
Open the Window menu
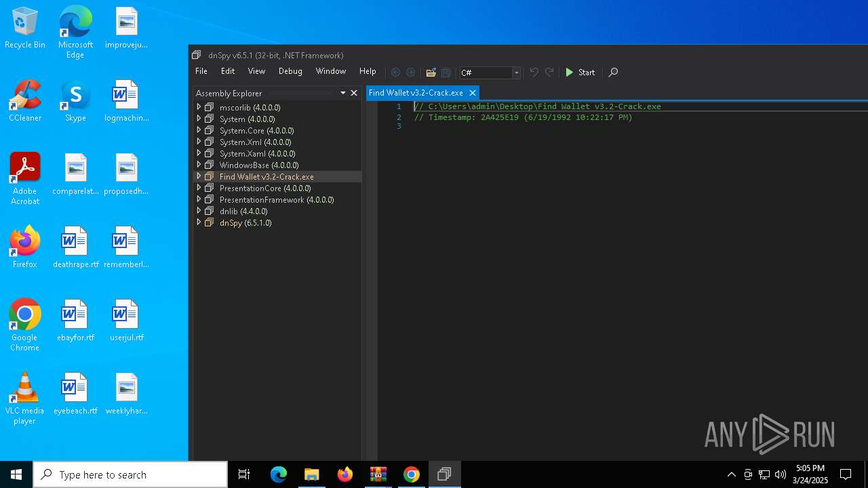[331, 71]
